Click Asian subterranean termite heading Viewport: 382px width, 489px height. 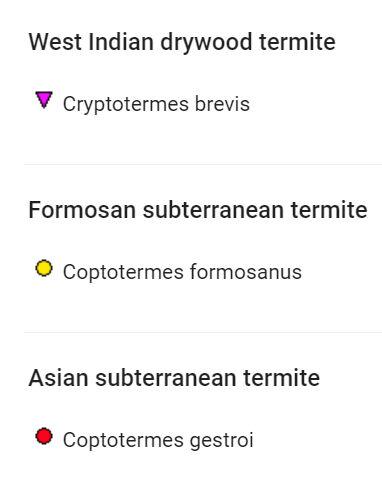pos(174,378)
